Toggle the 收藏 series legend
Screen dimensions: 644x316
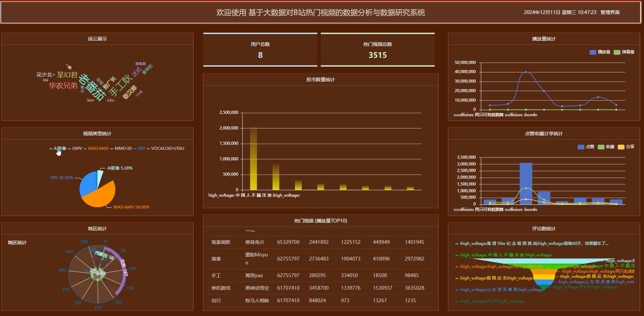coord(606,147)
